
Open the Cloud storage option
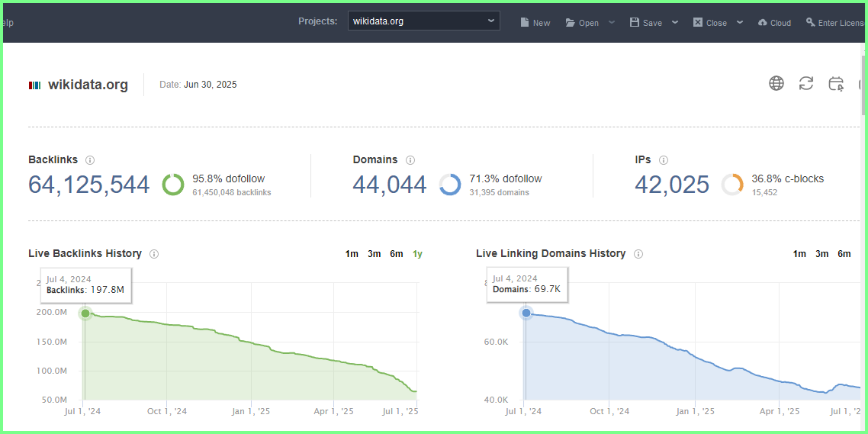coord(774,23)
